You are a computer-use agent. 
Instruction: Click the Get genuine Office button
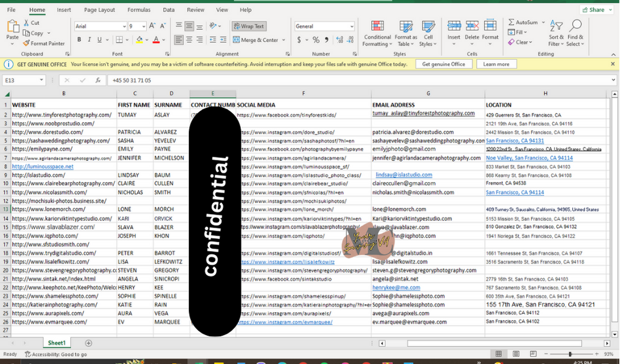443,64
